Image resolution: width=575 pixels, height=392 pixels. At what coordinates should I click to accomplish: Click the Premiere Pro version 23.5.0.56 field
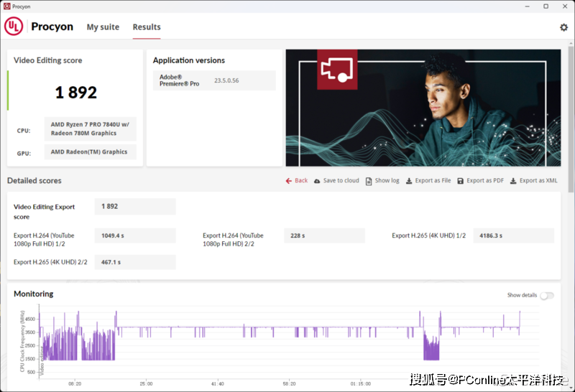[226, 80]
